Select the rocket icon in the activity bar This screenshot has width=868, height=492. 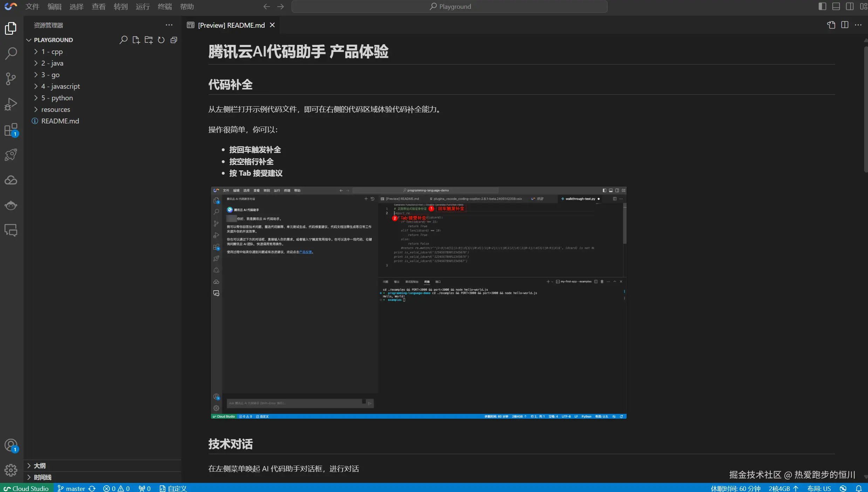(x=11, y=154)
